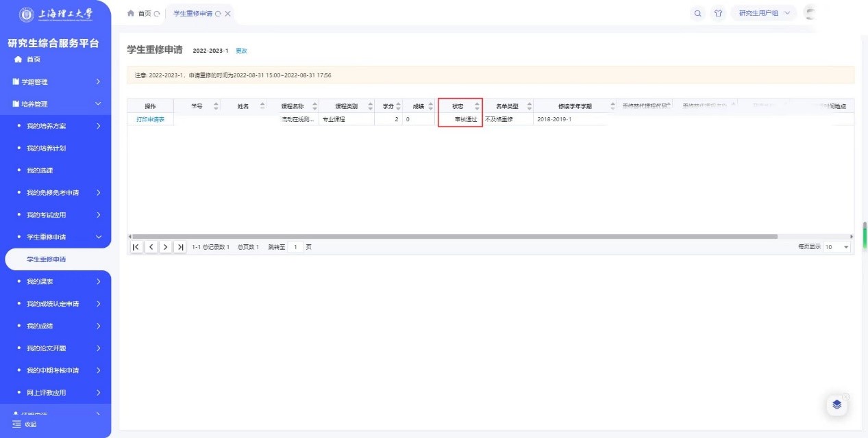Close the 学生重修申请 tab

(x=227, y=14)
